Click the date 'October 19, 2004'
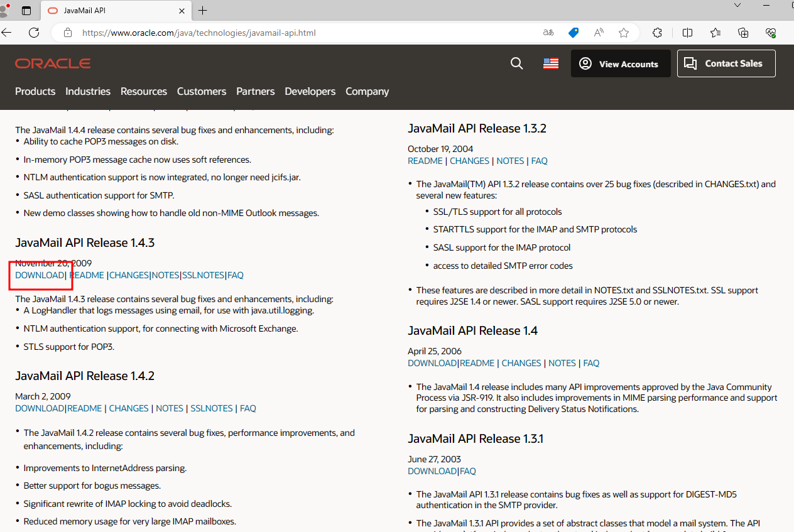 pos(440,149)
